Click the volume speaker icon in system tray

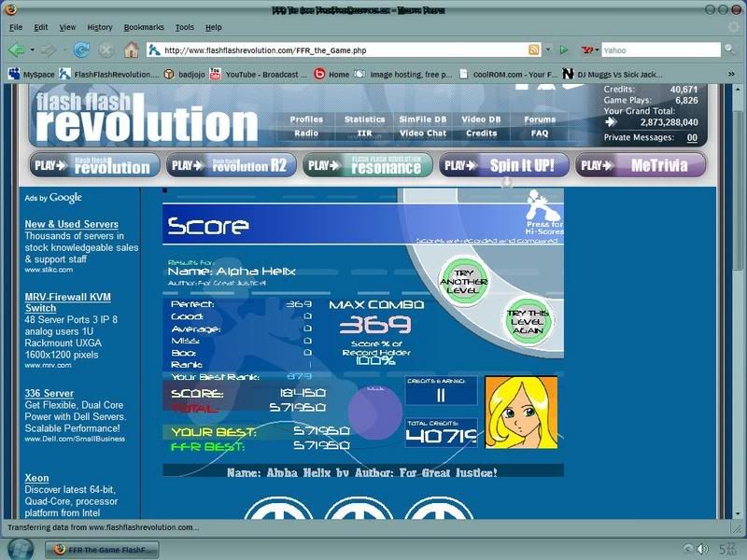tap(689, 549)
